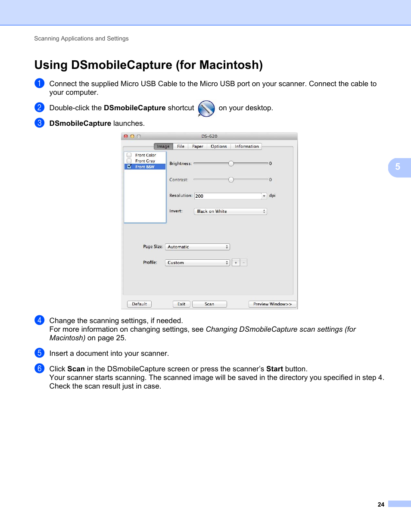
Task: Close the DS-620 window with red button
Action: point(126,136)
